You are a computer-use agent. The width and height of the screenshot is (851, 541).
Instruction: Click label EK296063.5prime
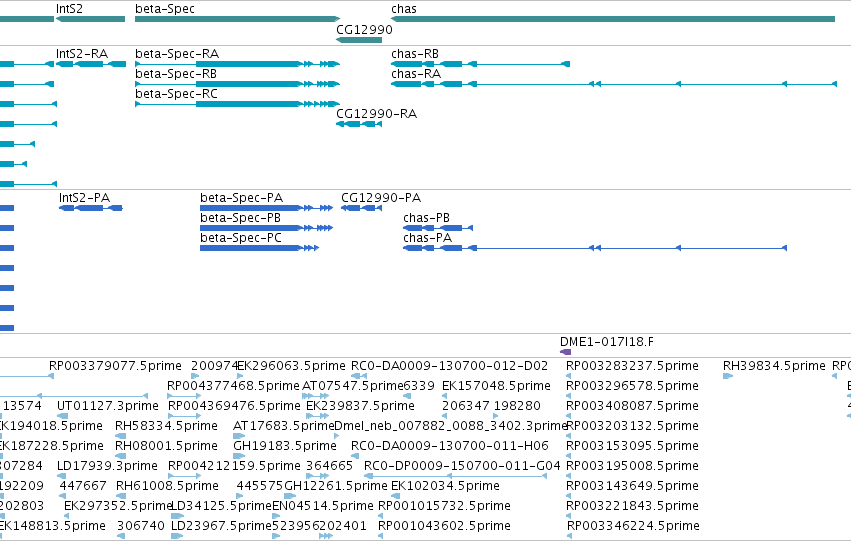point(291,366)
